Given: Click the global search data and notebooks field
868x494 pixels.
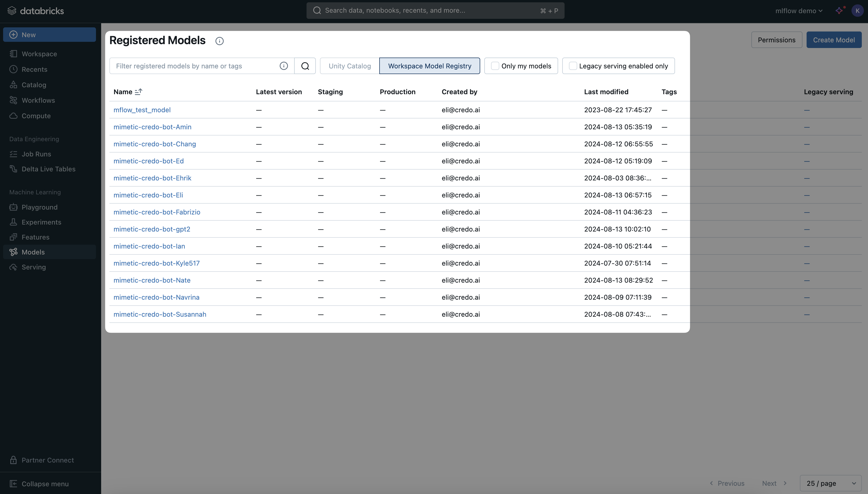Looking at the screenshot, I should (x=435, y=11).
